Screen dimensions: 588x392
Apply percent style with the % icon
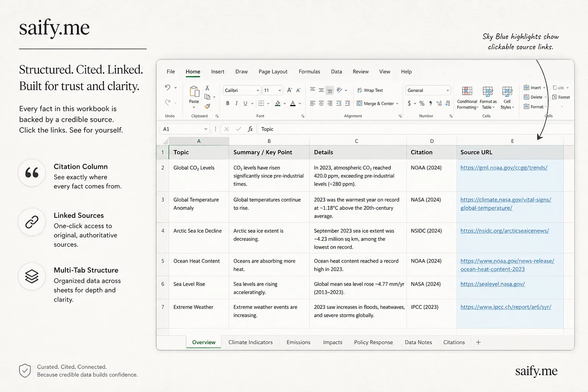tap(422, 103)
